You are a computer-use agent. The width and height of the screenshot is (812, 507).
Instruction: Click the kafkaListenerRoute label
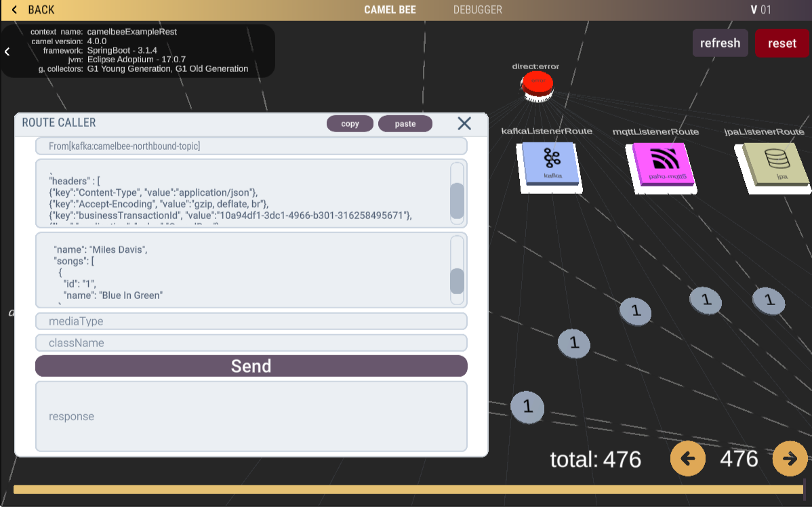547,131
